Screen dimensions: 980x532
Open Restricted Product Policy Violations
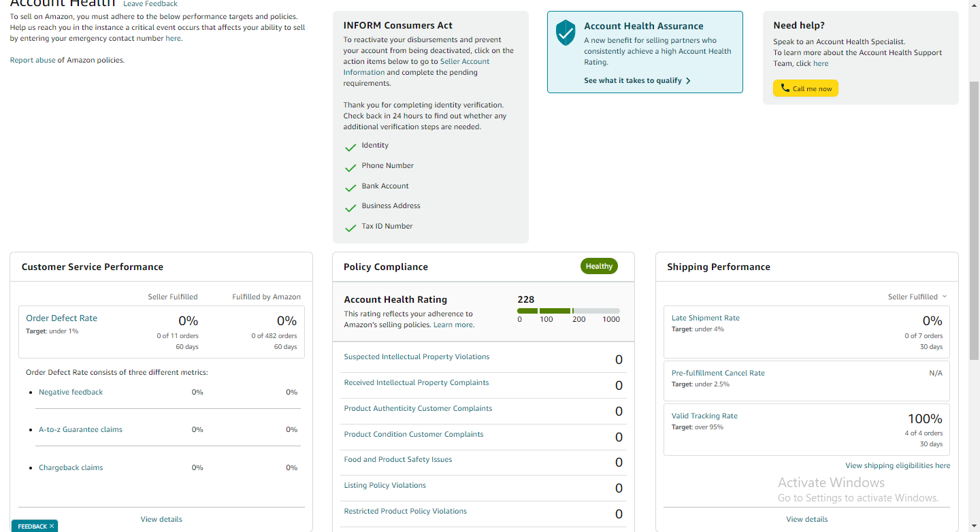pos(406,512)
